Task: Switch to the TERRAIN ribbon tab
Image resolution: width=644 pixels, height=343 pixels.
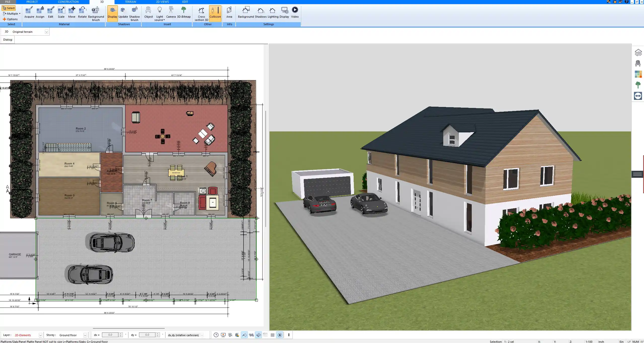Action: coord(130,2)
